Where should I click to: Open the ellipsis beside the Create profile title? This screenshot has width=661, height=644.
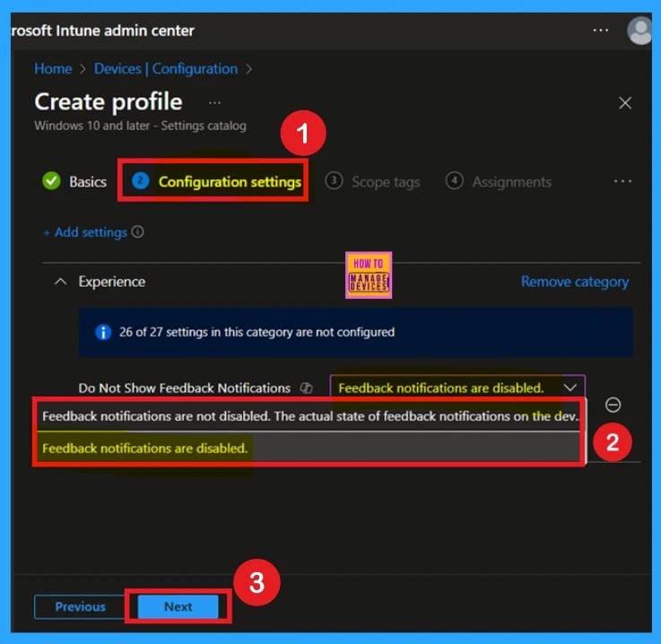click(214, 103)
